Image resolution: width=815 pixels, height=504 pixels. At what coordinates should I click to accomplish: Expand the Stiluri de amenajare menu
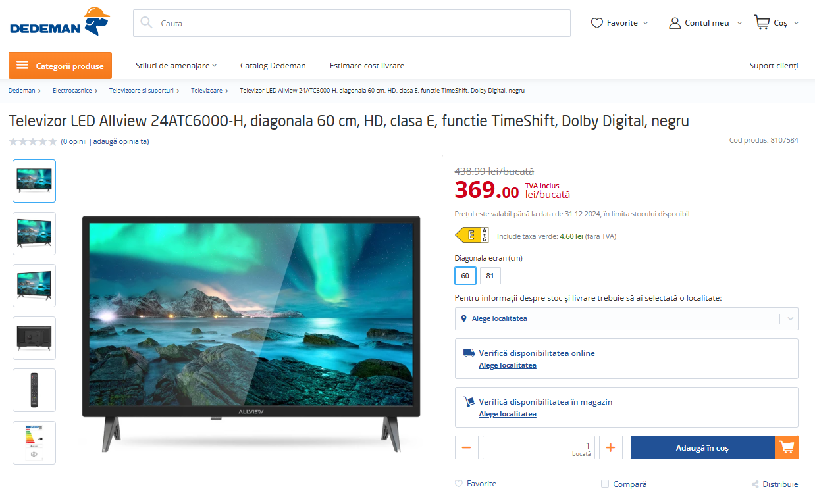click(x=176, y=66)
